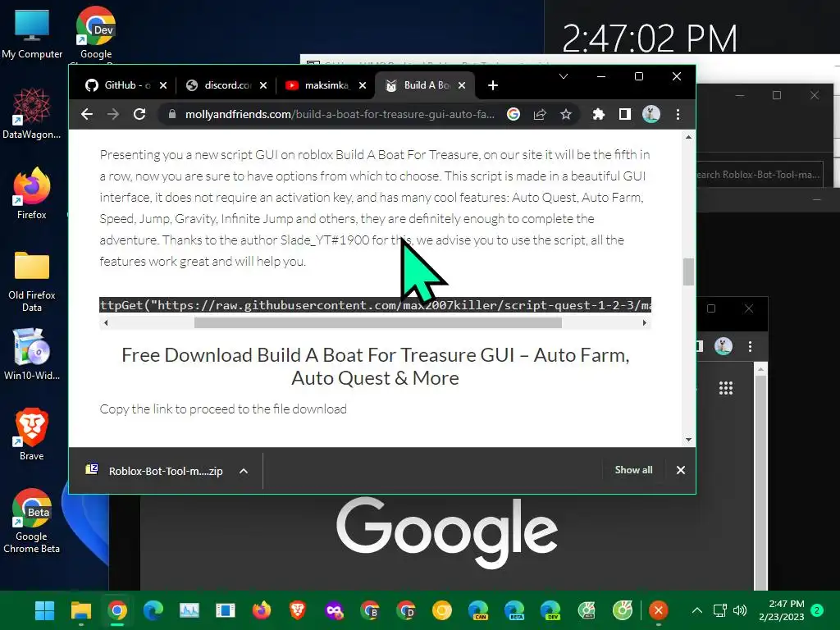The width and height of the screenshot is (840, 630).
Task: Open the downloaded Roblox-Bot-Tool zip file
Action: click(155, 471)
